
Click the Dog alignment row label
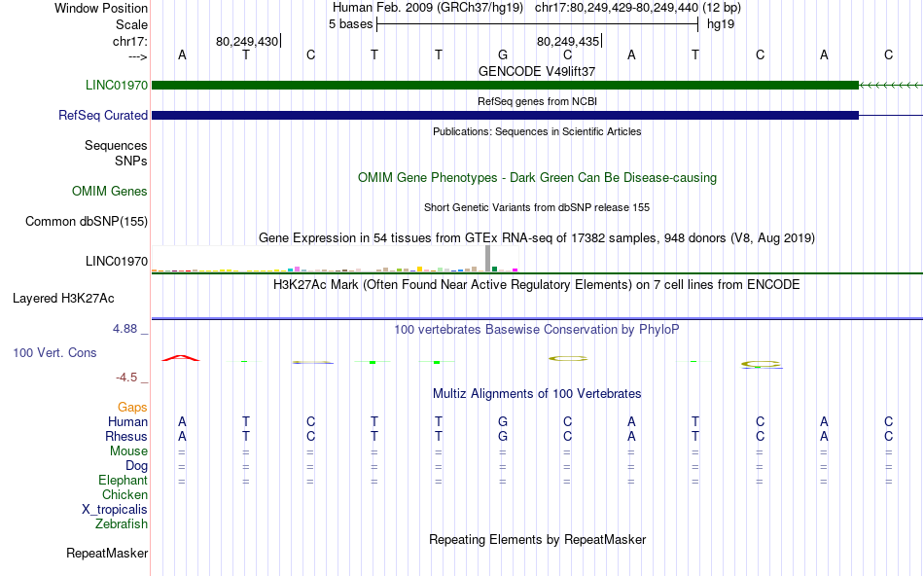pos(137,466)
